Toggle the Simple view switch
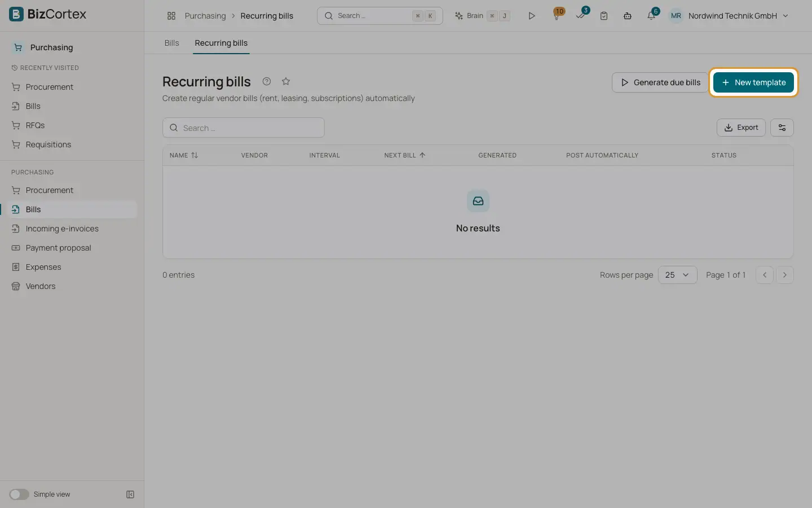Screen dimensions: 812x508 (x=19, y=494)
